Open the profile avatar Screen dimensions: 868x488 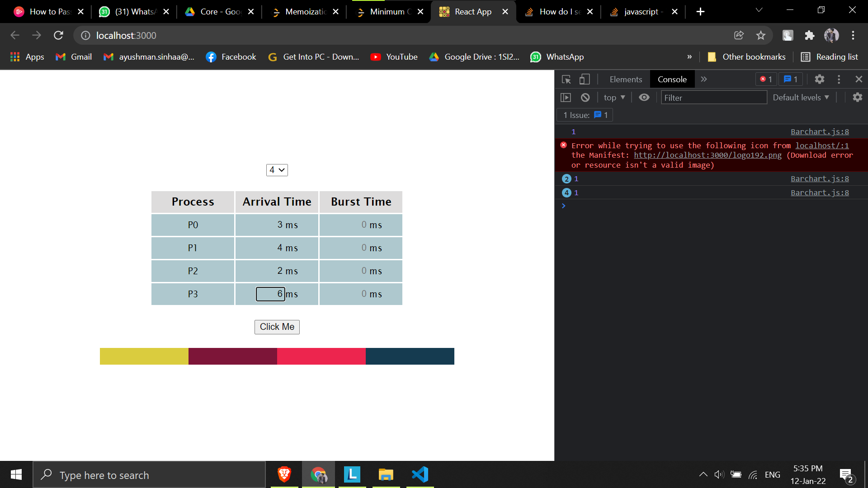[x=831, y=35]
